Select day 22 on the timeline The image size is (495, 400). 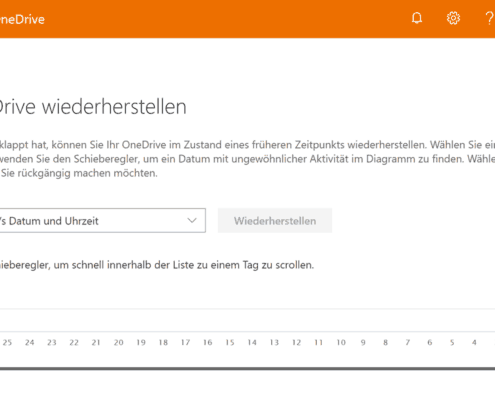[74, 342]
